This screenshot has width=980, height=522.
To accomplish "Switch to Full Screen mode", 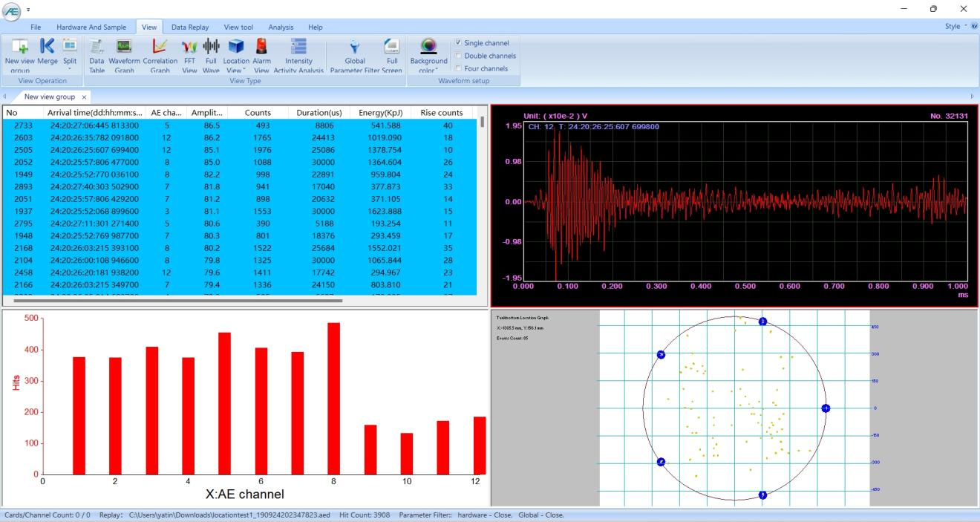I will tap(392, 55).
